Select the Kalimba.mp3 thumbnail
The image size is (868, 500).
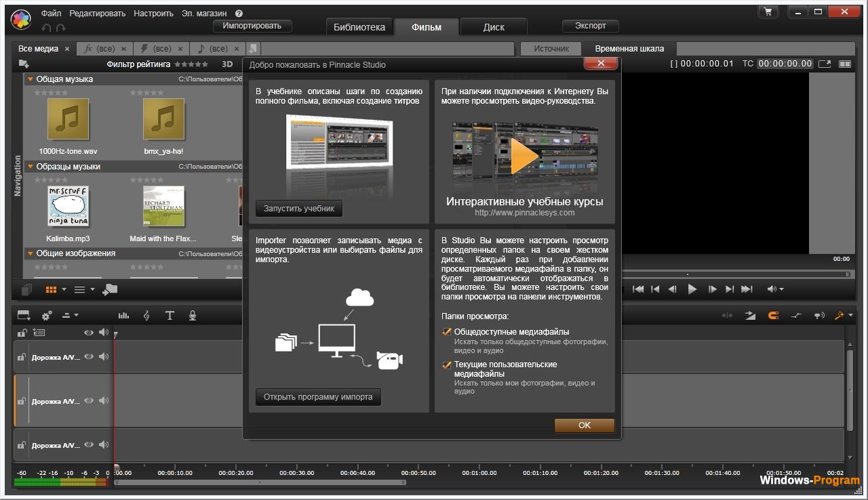[x=68, y=205]
